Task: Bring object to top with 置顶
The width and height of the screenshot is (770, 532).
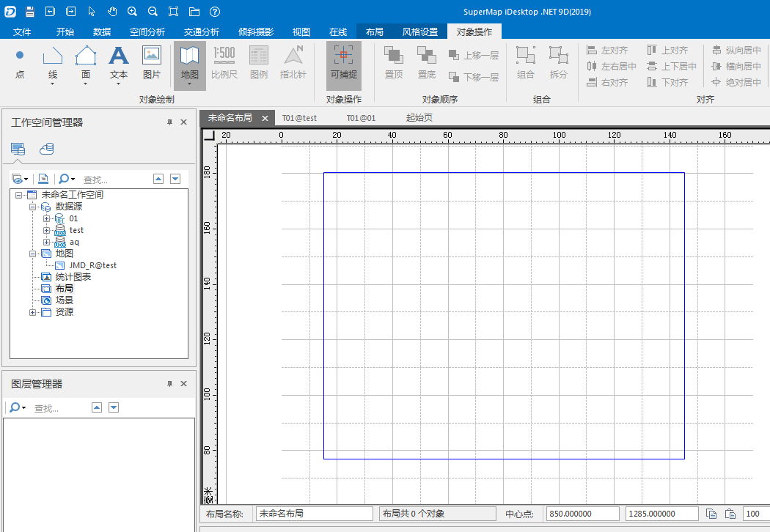Action: (394, 64)
